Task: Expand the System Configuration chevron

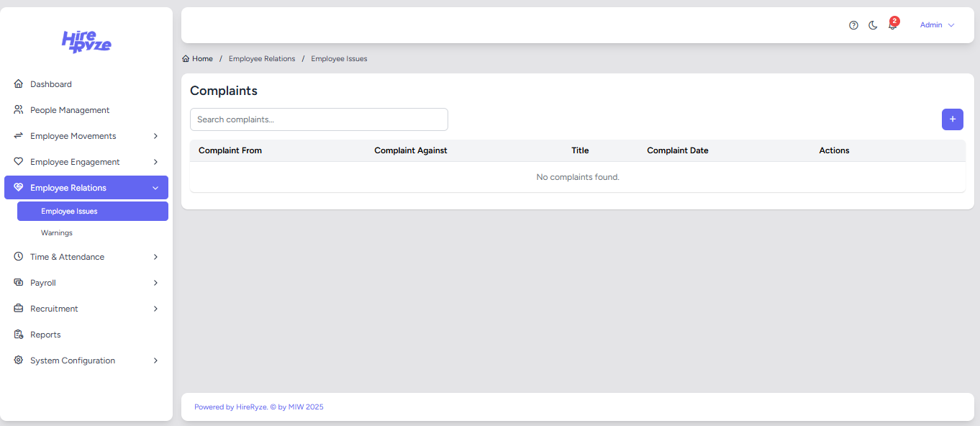Action: (155, 361)
